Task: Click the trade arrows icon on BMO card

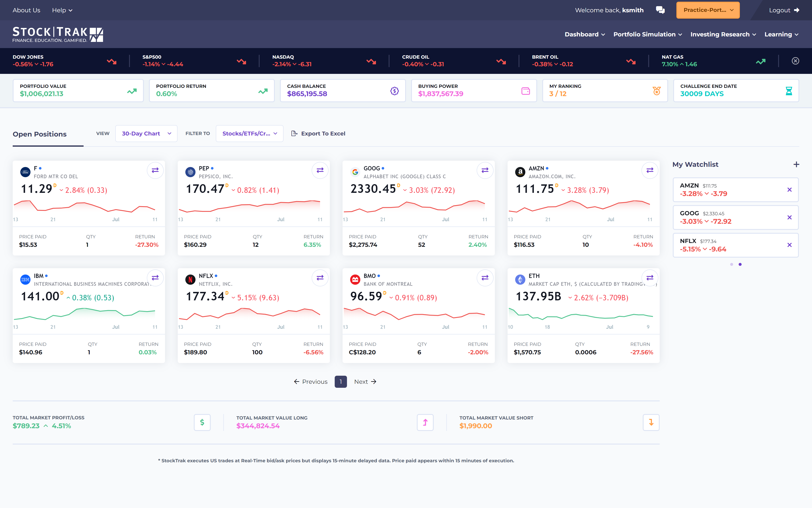Action: pyautogui.click(x=485, y=278)
